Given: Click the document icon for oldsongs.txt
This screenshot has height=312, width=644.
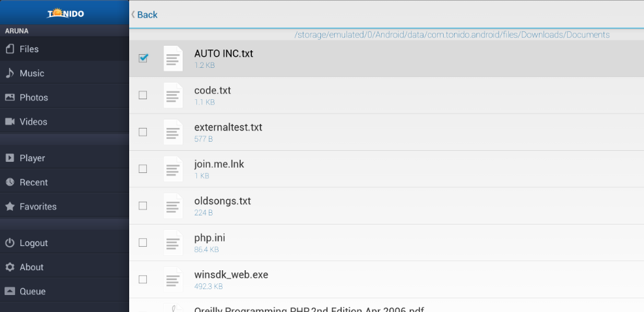Looking at the screenshot, I should pos(173,206).
